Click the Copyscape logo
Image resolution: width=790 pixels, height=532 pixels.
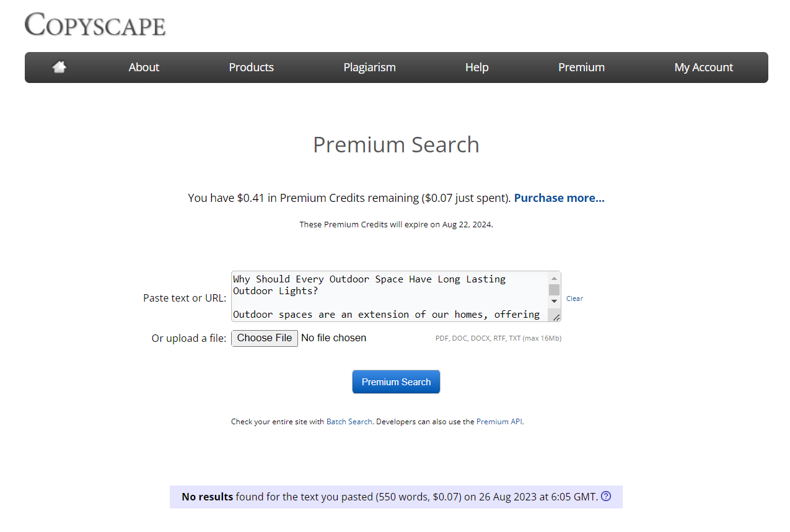tap(95, 24)
